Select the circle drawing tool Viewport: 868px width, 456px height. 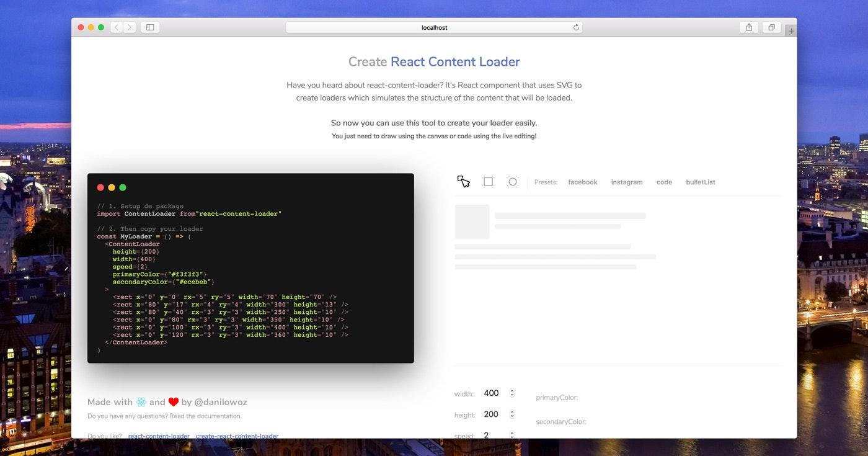pos(512,182)
